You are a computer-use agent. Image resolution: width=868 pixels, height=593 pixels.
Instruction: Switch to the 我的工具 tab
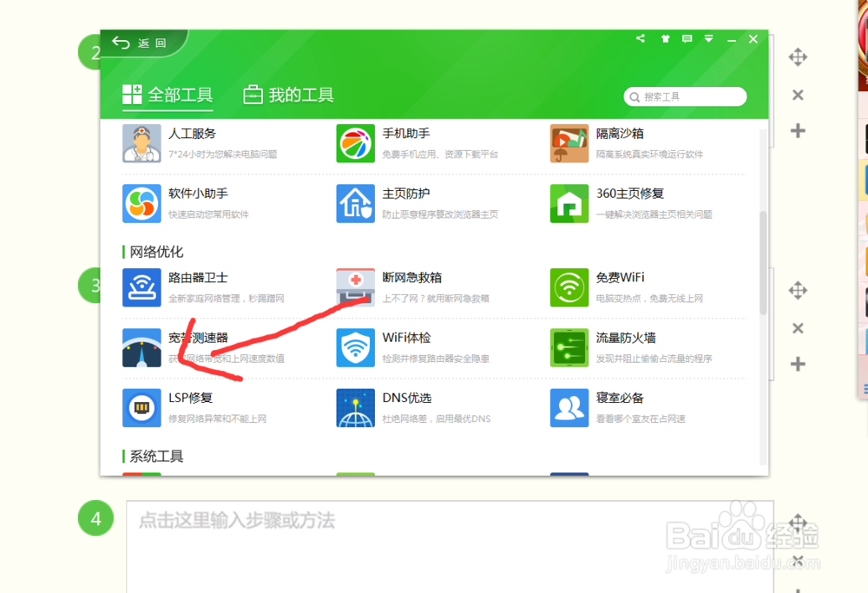point(286,96)
